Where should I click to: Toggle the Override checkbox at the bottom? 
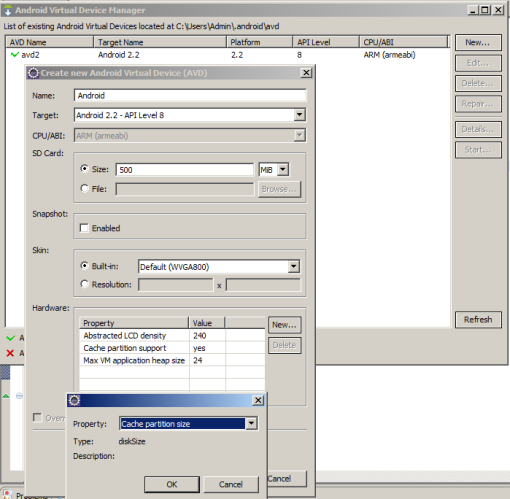[37, 417]
